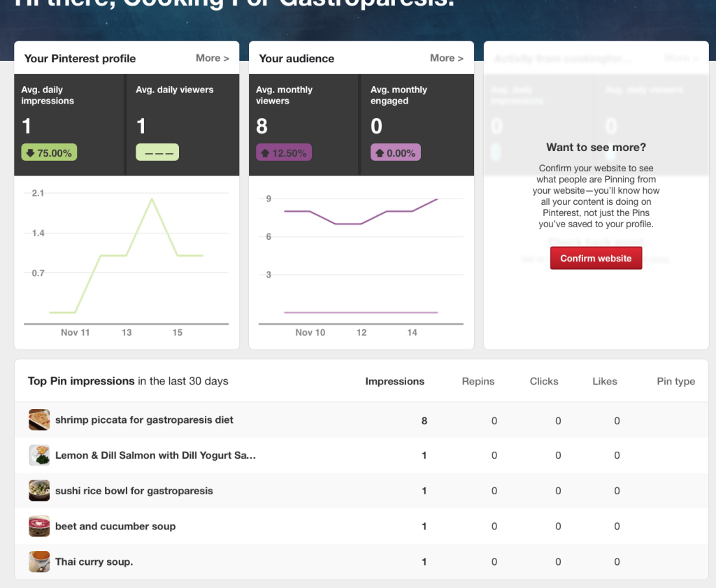Image resolution: width=716 pixels, height=588 pixels.
Task: Click the 12.50% increase badge
Action: pos(284,152)
